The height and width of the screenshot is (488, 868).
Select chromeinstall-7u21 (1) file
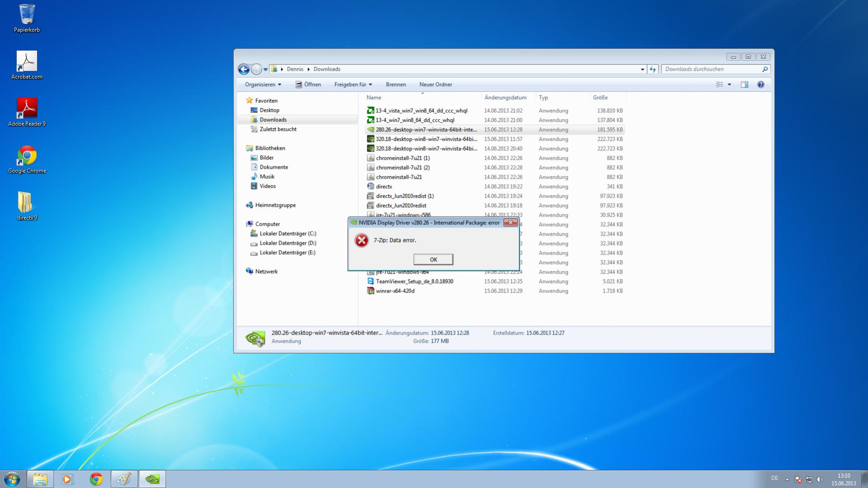(494, 158)
